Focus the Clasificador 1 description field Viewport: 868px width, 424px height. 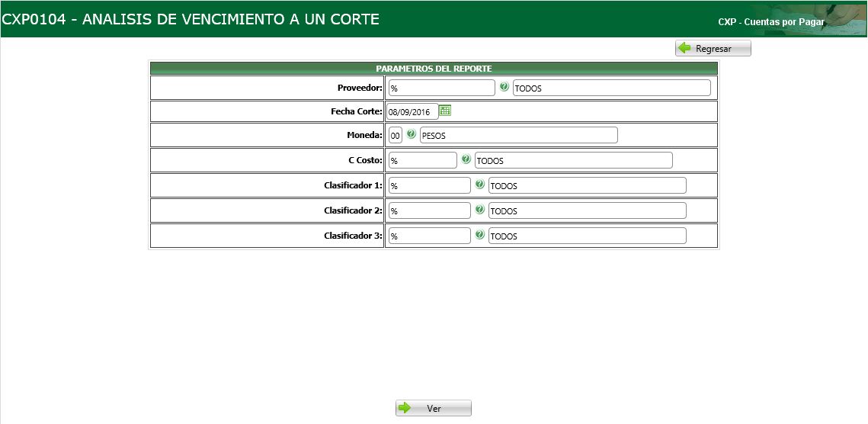pos(588,185)
